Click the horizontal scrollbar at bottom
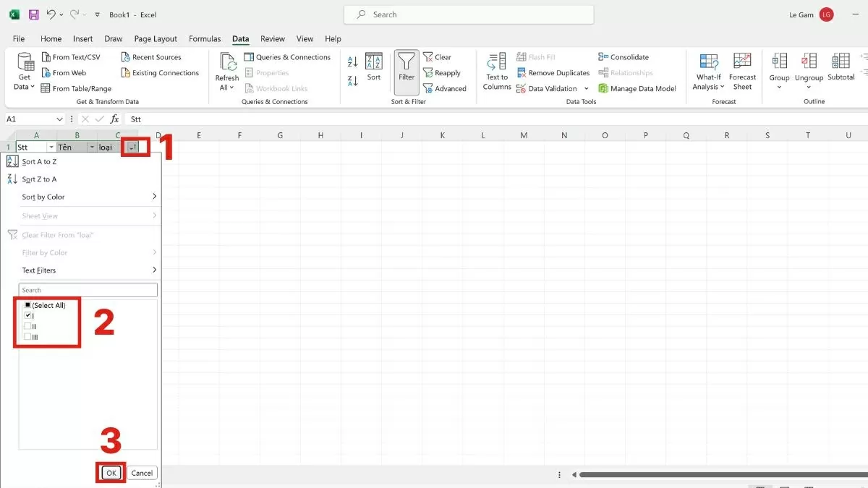The width and height of the screenshot is (868, 488). tap(716, 475)
